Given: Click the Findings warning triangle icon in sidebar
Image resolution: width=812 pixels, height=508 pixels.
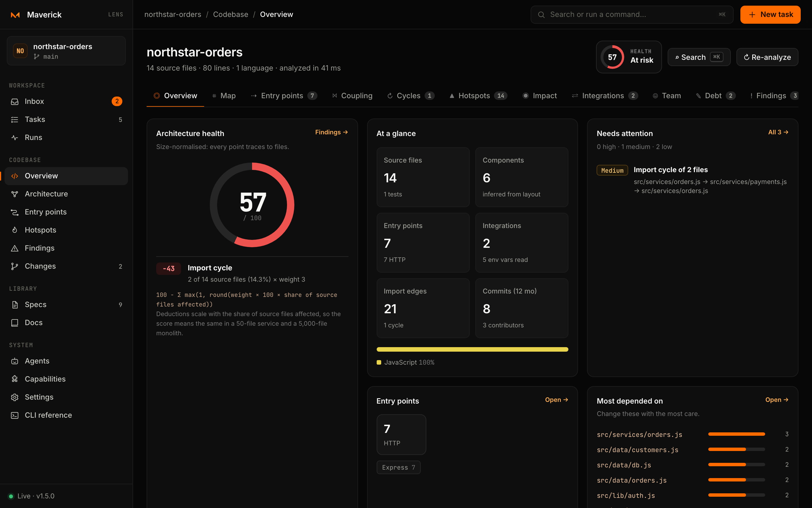Looking at the screenshot, I should tap(15, 248).
